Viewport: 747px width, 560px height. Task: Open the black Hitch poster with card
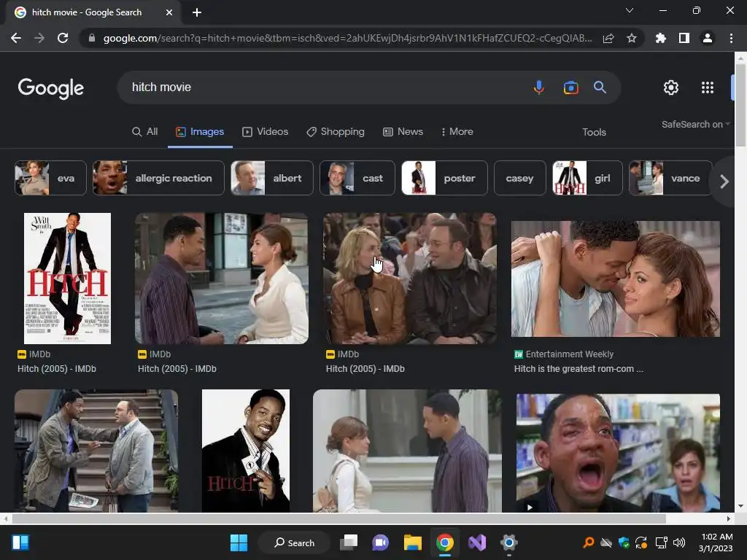[x=246, y=451]
